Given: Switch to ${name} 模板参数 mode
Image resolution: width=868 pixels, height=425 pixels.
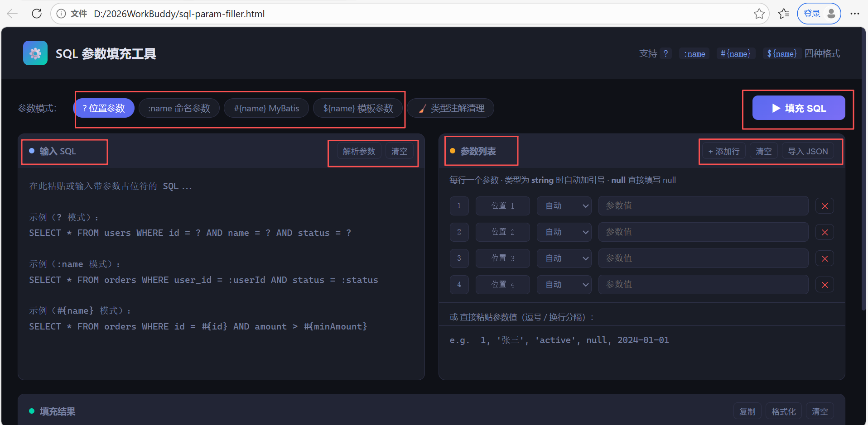Looking at the screenshot, I should 358,108.
